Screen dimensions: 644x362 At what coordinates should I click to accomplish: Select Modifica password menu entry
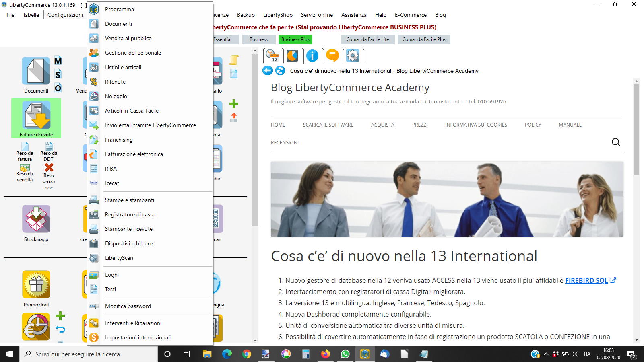[x=150, y=306]
